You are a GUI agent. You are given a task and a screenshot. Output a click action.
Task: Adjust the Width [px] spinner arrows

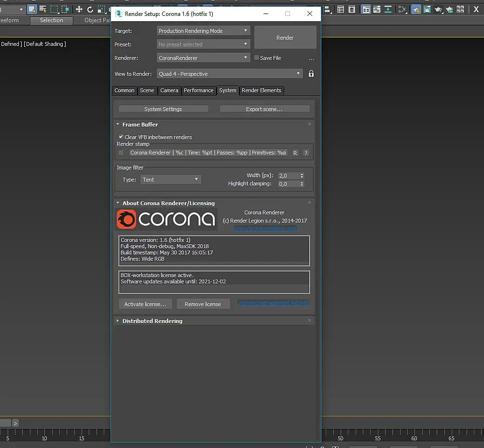click(x=302, y=176)
